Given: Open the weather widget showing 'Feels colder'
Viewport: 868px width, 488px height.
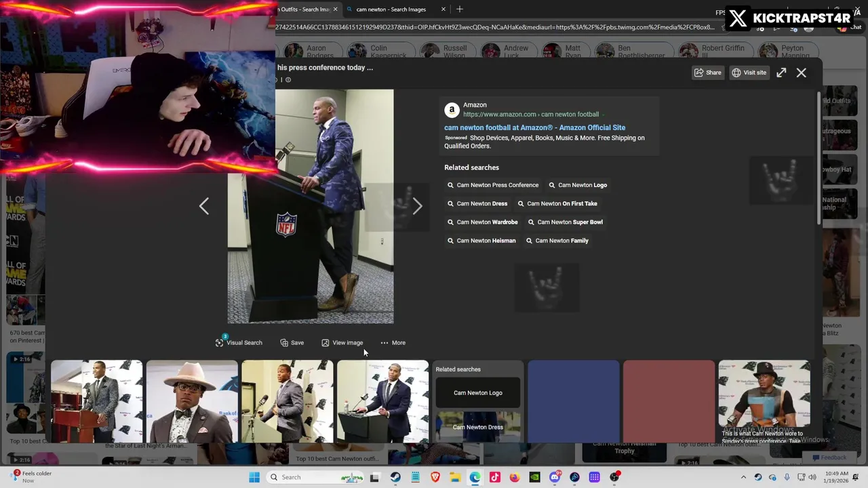Looking at the screenshot, I should [31, 477].
